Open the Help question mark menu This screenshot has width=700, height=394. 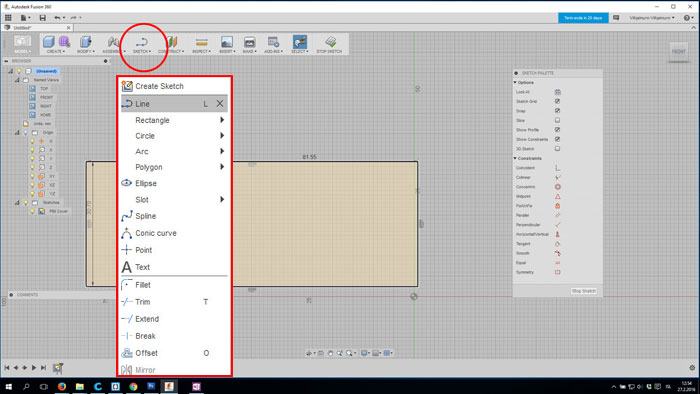pos(687,18)
